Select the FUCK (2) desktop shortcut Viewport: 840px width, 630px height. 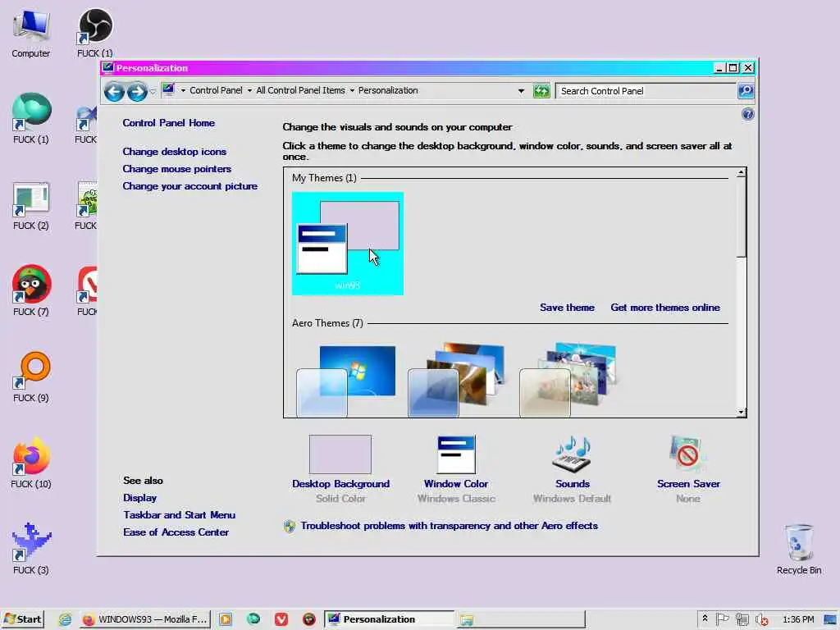click(x=31, y=206)
